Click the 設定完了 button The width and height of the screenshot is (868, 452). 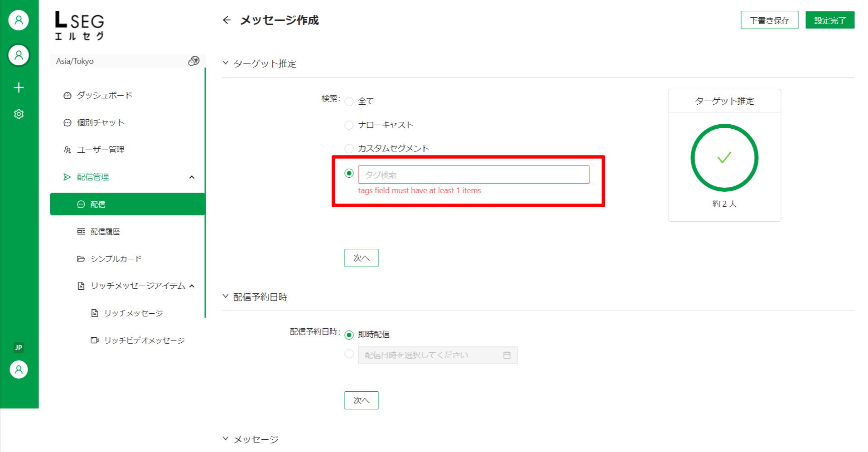click(x=830, y=20)
